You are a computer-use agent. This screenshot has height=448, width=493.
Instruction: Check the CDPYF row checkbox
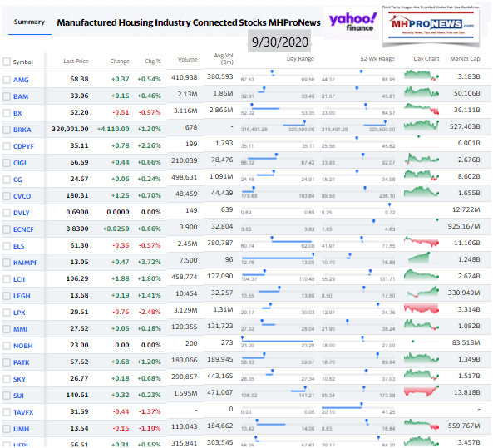[x=7, y=146]
